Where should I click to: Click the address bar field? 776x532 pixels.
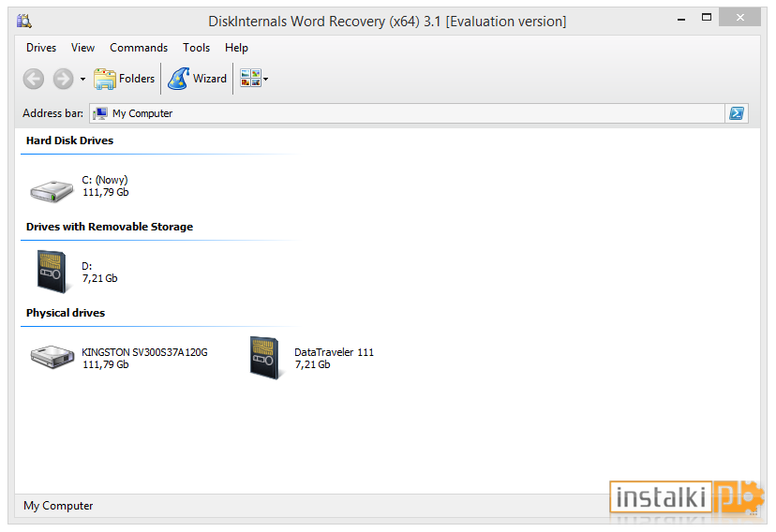coord(407,113)
